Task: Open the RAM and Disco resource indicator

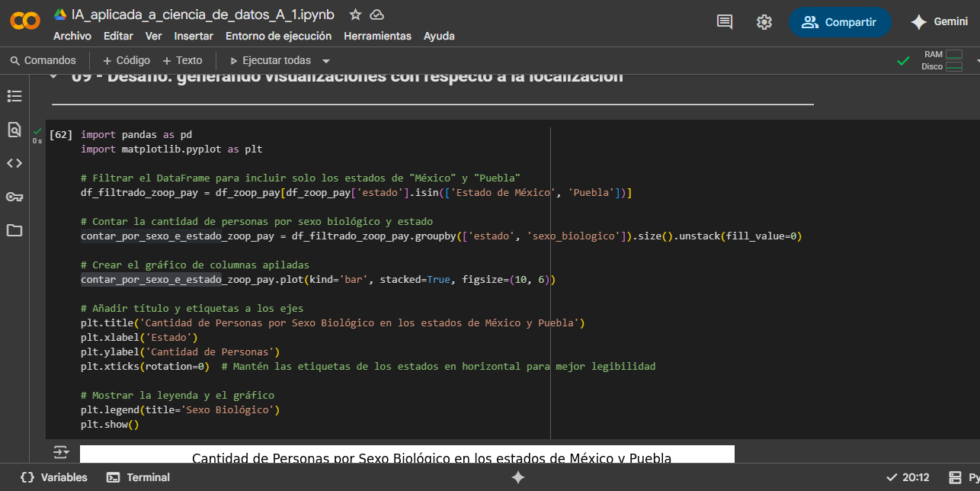Action: click(943, 60)
